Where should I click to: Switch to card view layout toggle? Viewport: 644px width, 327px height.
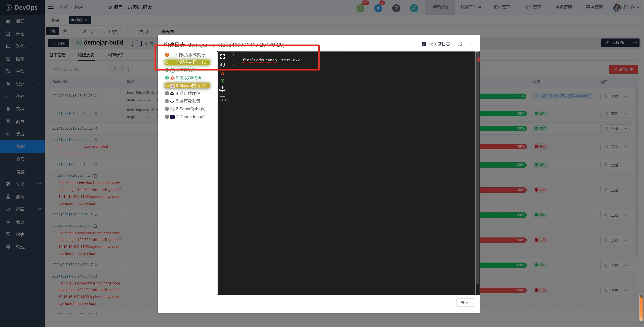coord(65,31)
